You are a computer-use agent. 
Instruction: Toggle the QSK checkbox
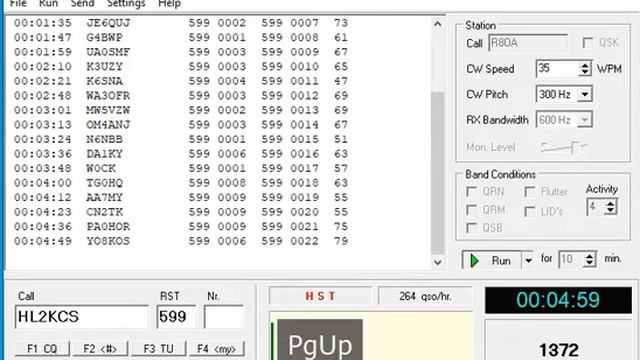588,42
